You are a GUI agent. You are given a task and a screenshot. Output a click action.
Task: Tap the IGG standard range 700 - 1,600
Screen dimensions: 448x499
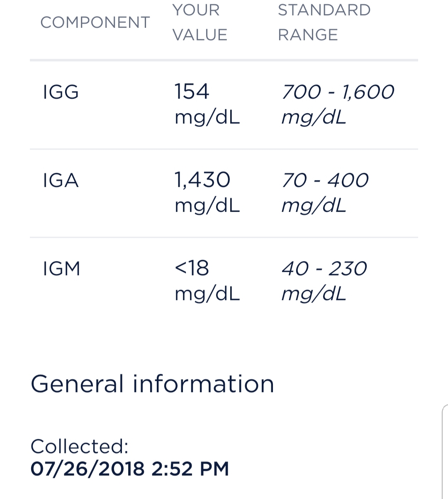(338, 92)
